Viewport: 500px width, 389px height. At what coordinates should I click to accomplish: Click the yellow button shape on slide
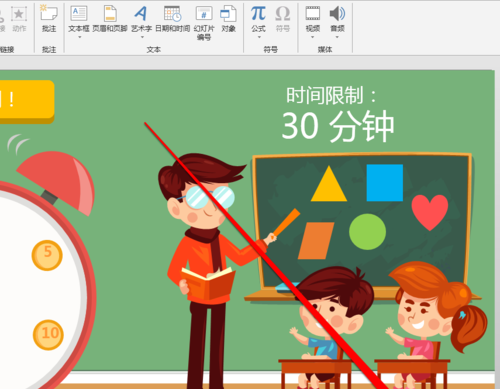(27, 102)
